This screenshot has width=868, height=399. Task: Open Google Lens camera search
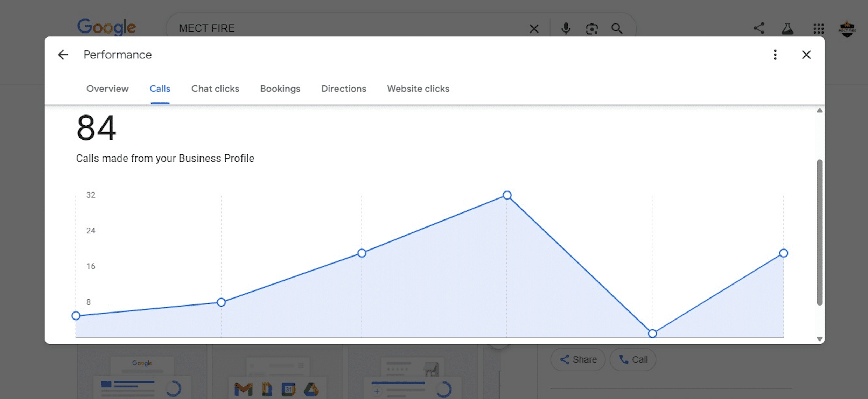click(591, 28)
